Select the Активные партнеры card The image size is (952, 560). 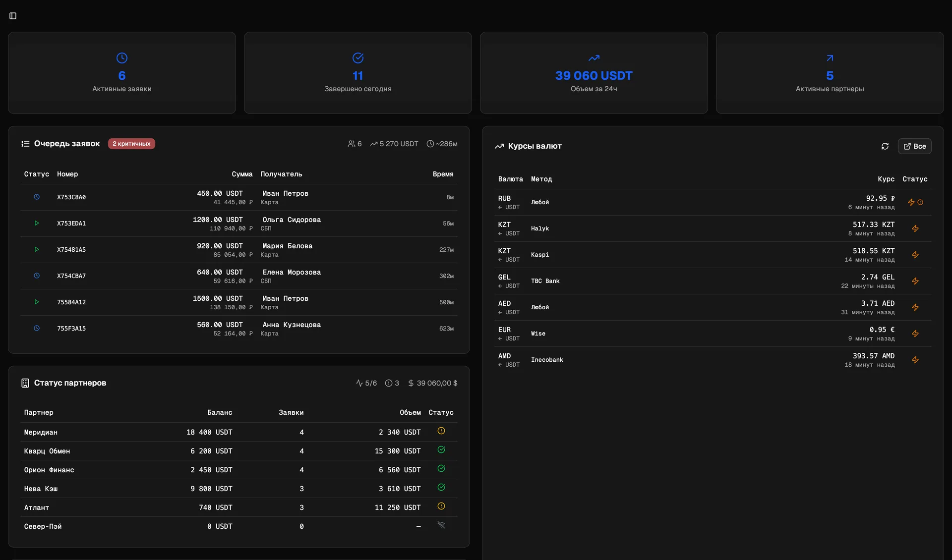(830, 73)
